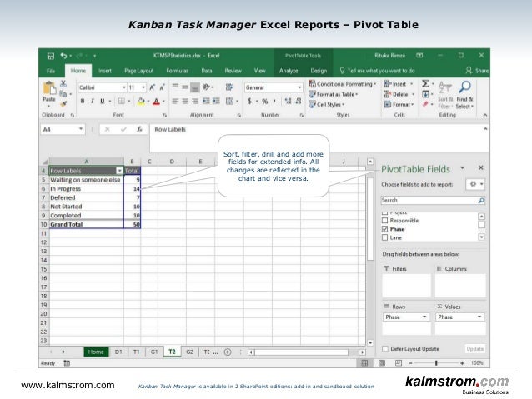Click the Fill Color bucket icon
The width and height of the screenshot is (532, 399).
(141, 101)
